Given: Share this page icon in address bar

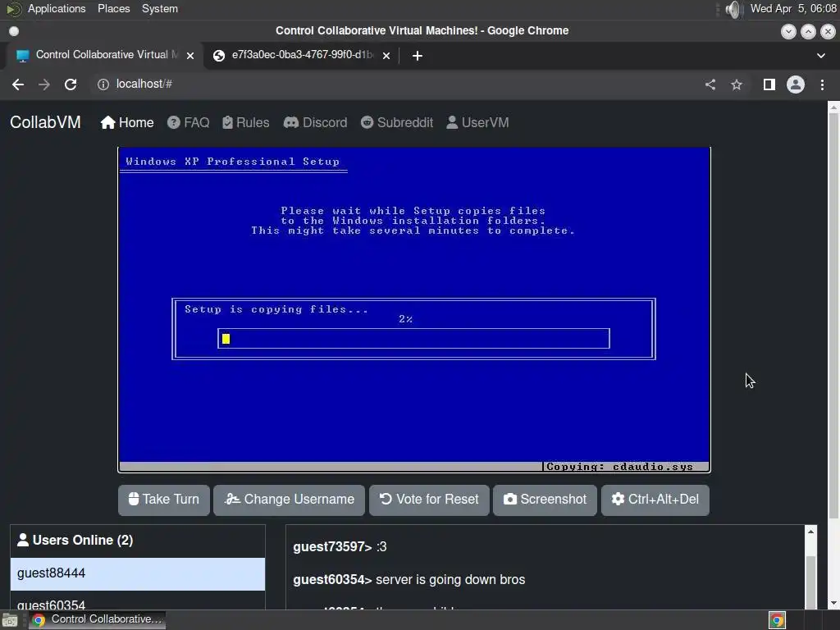Looking at the screenshot, I should tap(710, 84).
